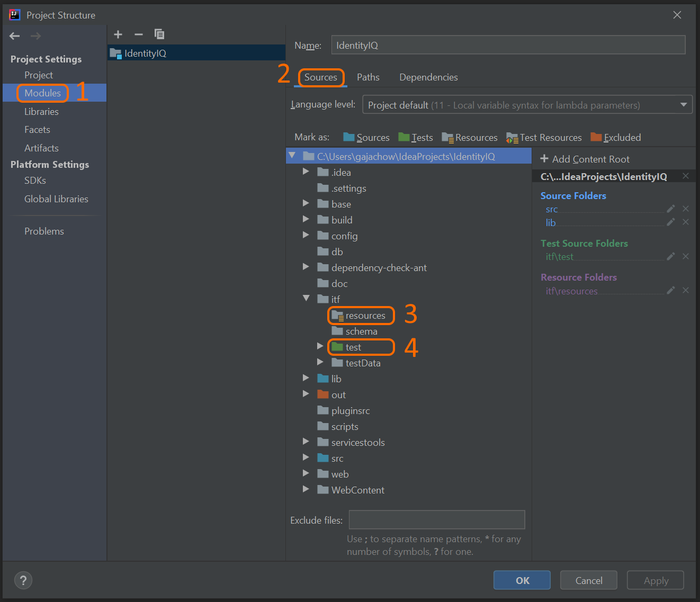Screen dimensions: 700x602
Task: Select the resources folder under itf
Action: [x=358, y=316]
